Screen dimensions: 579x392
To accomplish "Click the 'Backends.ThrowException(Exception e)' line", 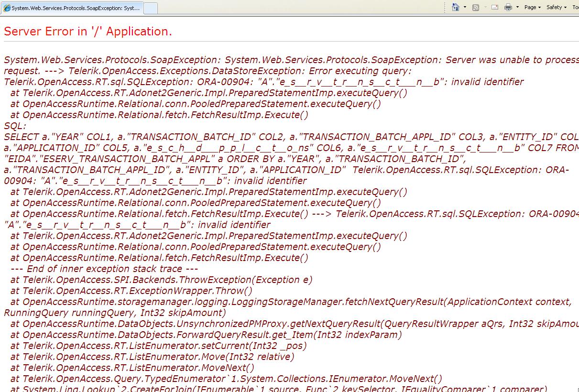I will (162, 280).
